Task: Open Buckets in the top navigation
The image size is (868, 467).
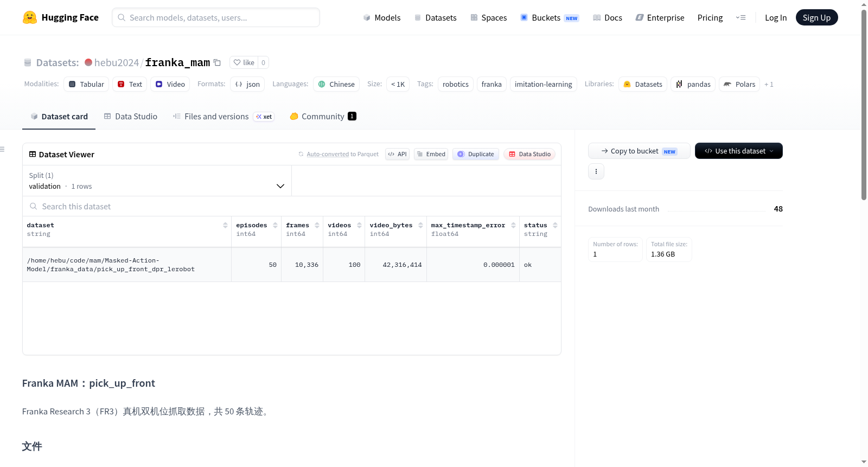Action: pyautogui.click(x=550, y=17)
